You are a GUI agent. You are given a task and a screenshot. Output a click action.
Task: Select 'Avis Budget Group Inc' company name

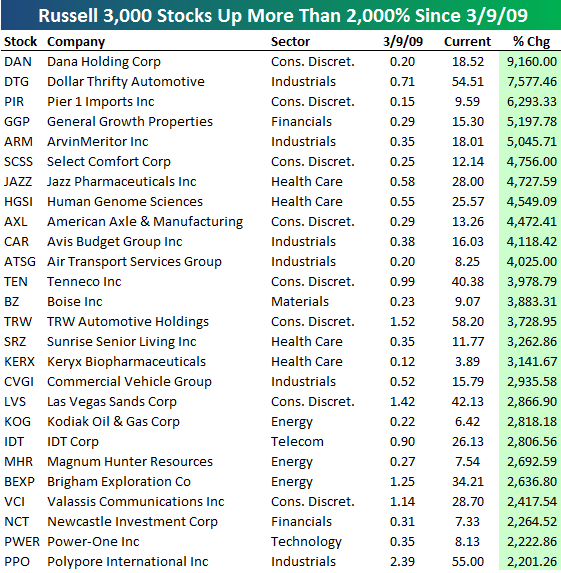[115, 242]
